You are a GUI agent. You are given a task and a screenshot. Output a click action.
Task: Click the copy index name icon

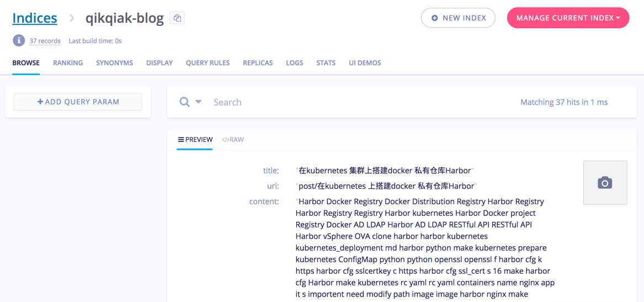click(x=177, y=18)
